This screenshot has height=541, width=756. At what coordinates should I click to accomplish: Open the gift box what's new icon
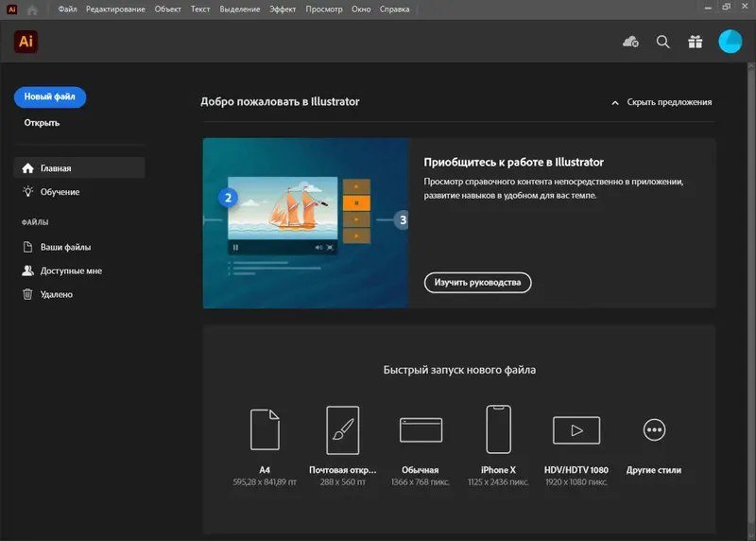[x=696, y=42]
